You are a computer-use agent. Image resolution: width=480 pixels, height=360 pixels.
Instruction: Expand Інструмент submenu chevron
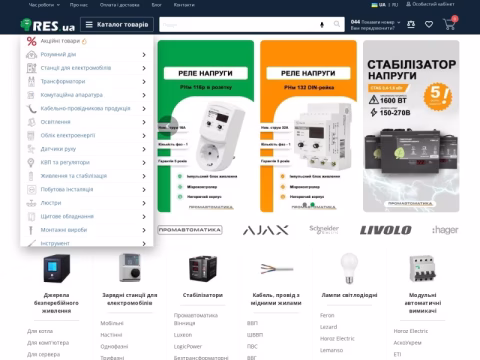(144, 243)
